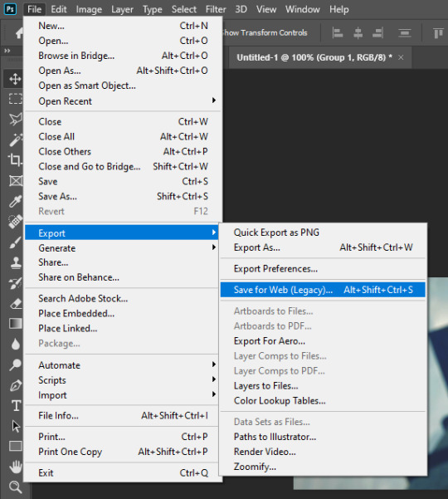Choose Layers to Files...
Viewport: 448px width, 499px height.
pos(323,386)
